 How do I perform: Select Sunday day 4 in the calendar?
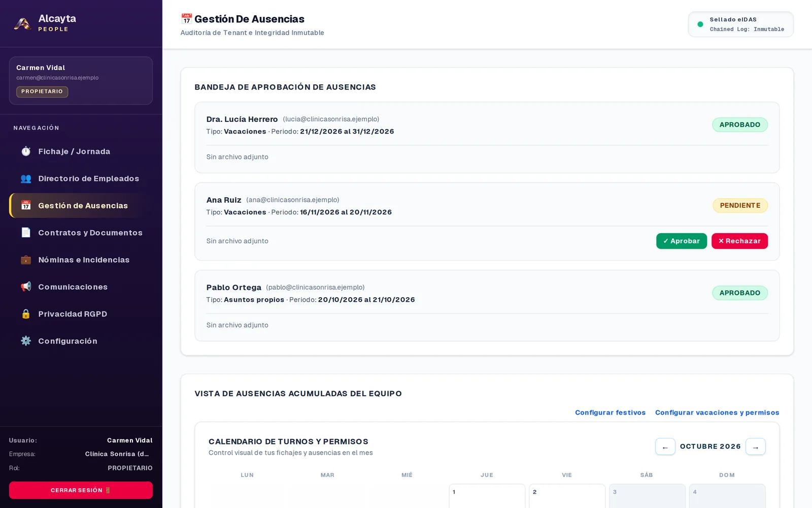(x=727, y=496)
